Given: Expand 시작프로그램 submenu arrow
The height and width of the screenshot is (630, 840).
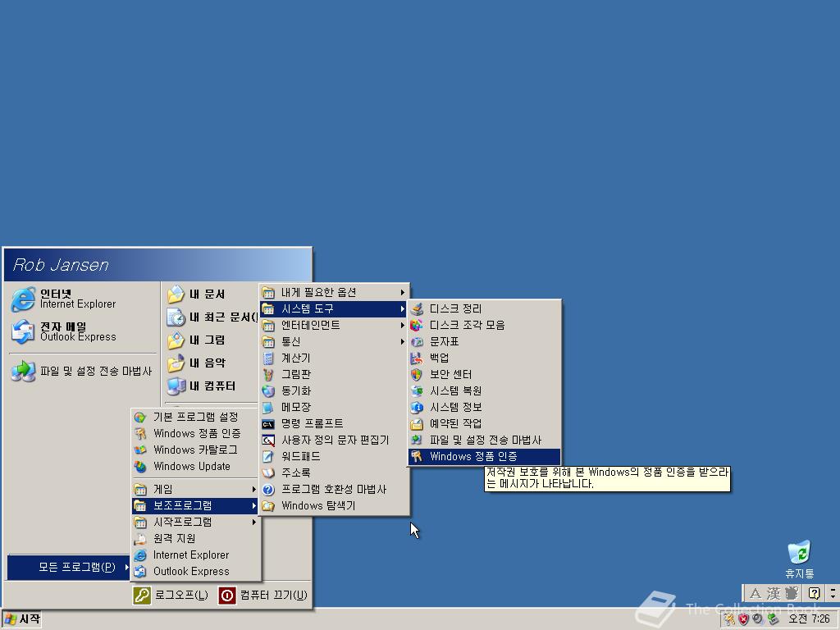Looking at the screenshot, I should point(254,522).
